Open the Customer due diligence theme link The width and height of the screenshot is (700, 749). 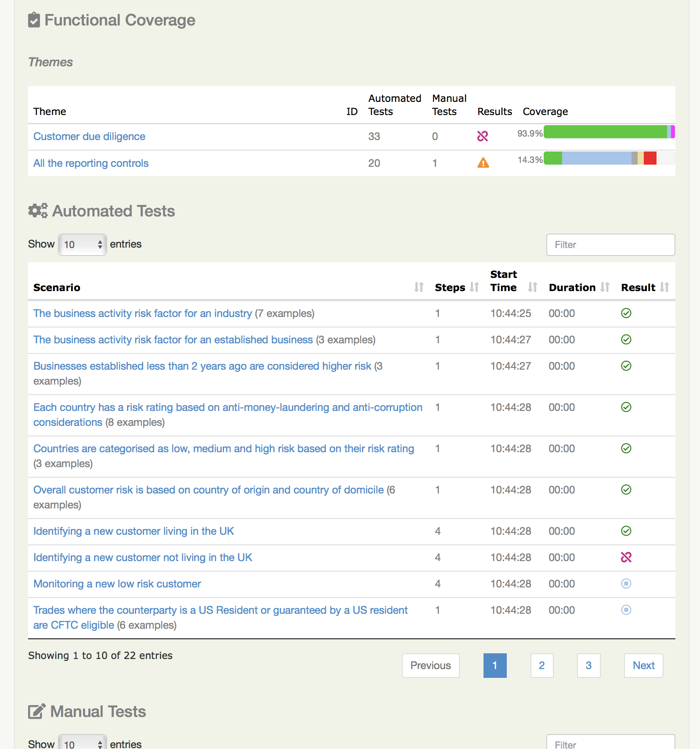89,137
